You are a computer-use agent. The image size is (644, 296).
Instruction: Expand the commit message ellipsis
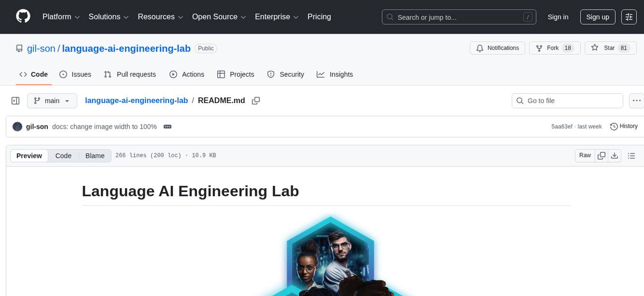click(167, 126)
